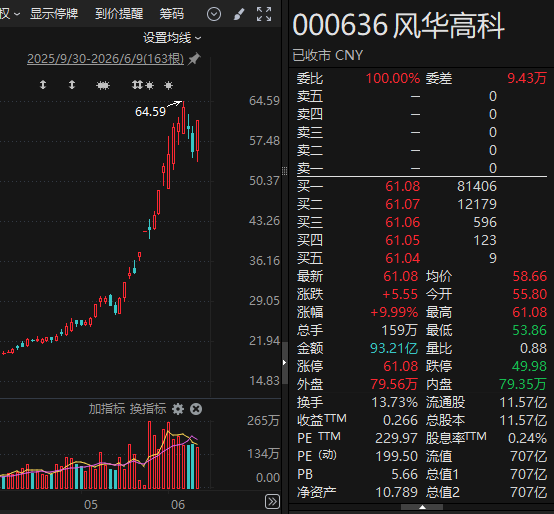This screenshot has height=514, width=554.
Task: Click the pin icon beside the date range
Action: click(x=194, y=59)
